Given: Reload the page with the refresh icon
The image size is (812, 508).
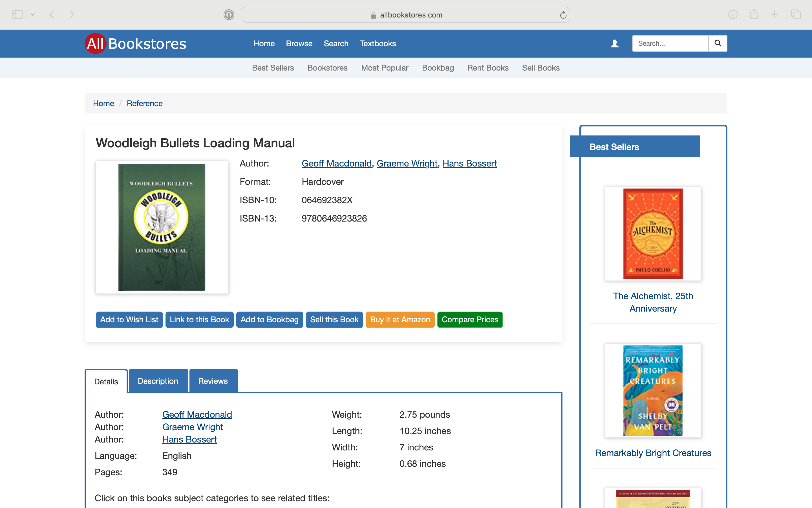Looking at the screenshot, I should pos(563,15).
